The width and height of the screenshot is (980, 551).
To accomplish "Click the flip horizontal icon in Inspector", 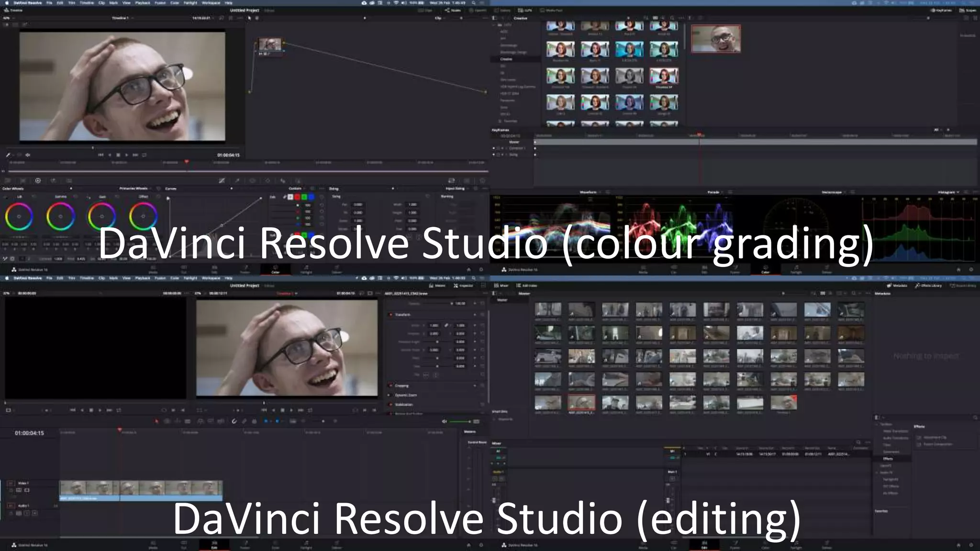I will [426, 375].
